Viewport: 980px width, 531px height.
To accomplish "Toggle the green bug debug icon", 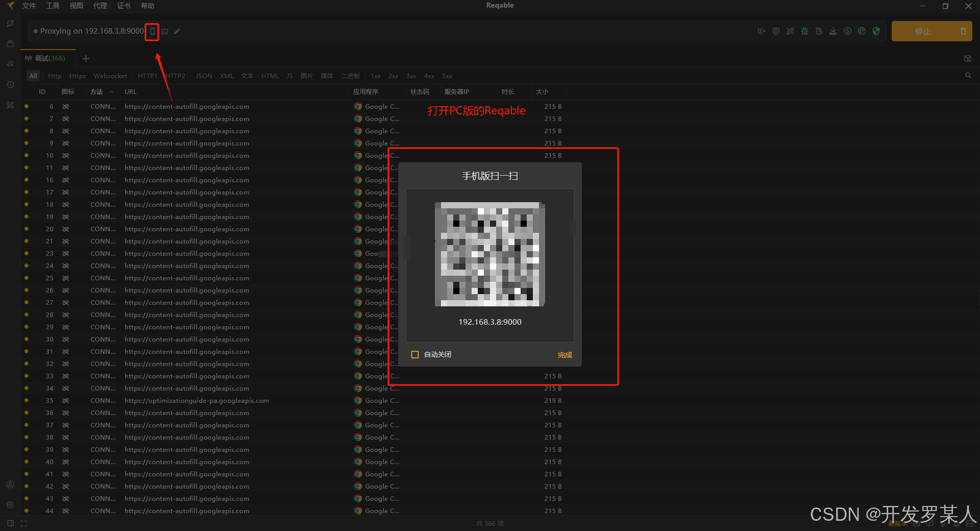I will pyautogui.click(x=804, y=31).
